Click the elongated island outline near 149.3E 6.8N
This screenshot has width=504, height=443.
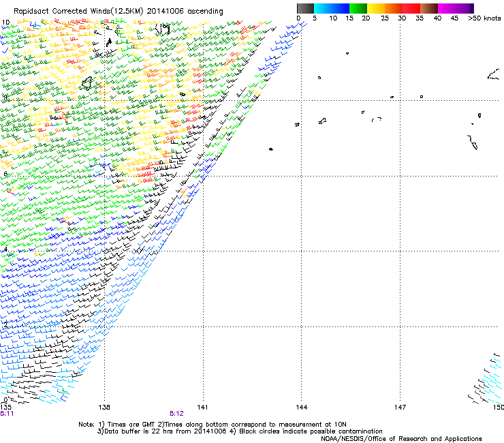pos(473,142)
